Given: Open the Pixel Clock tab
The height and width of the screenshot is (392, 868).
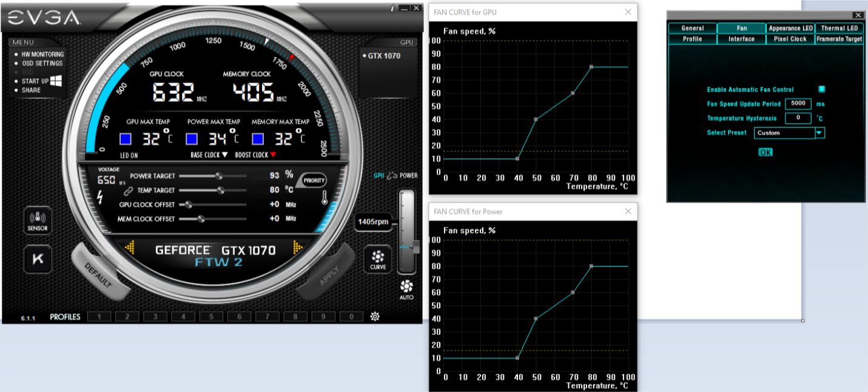Looking at the screenshot, I should coord(790,39).
